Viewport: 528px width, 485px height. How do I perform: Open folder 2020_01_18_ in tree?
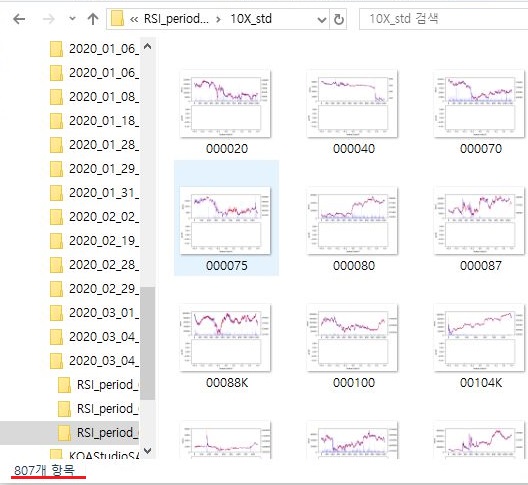[94, 121]
